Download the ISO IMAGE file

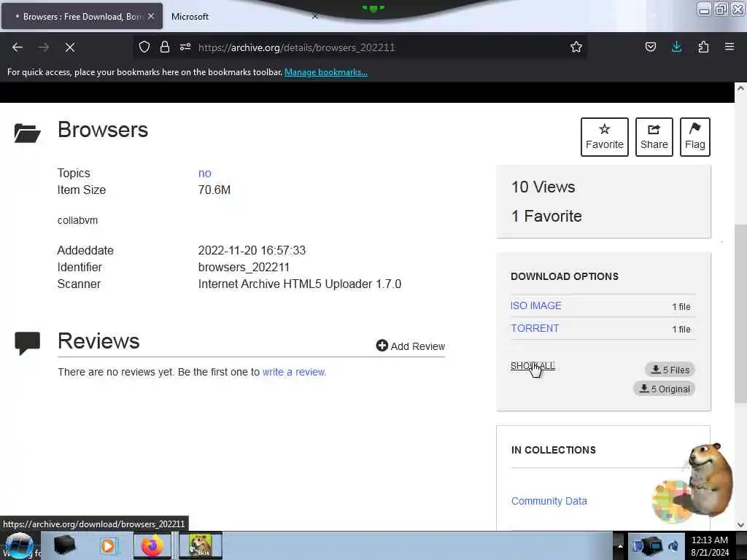[536, 306]
